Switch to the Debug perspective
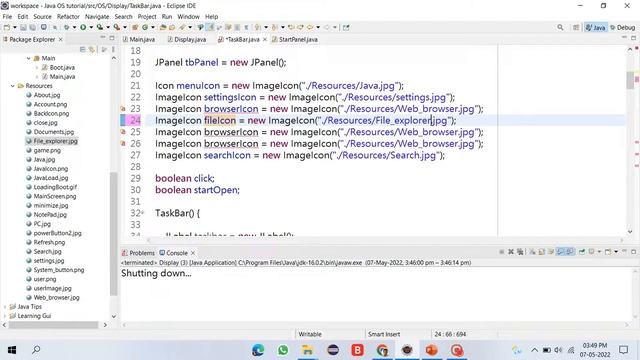This screenshot has width=640, height=360. click(x=622, y=27)
